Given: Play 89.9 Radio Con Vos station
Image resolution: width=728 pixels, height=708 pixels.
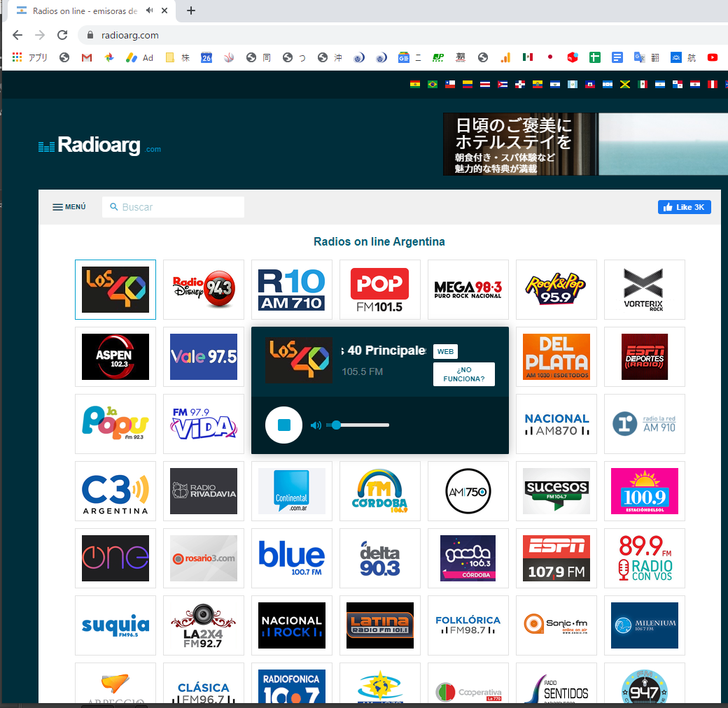Looking at the screenshot, I should [x=645, y=558].
